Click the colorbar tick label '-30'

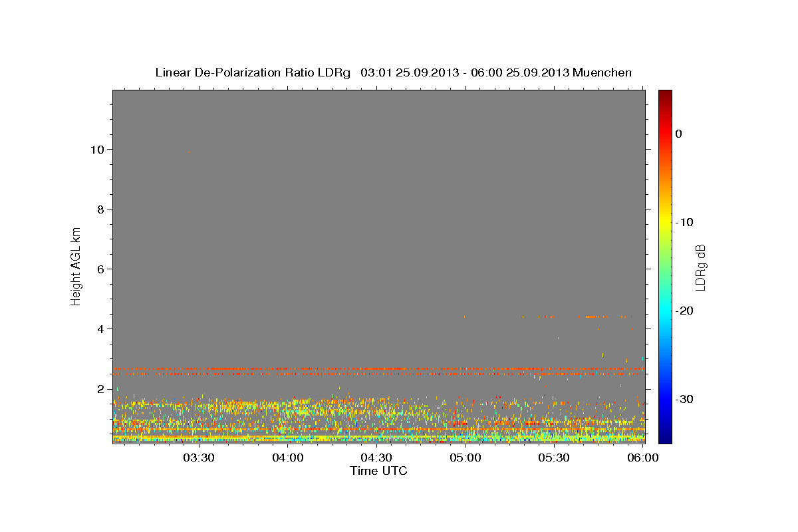tap(685, 399)
